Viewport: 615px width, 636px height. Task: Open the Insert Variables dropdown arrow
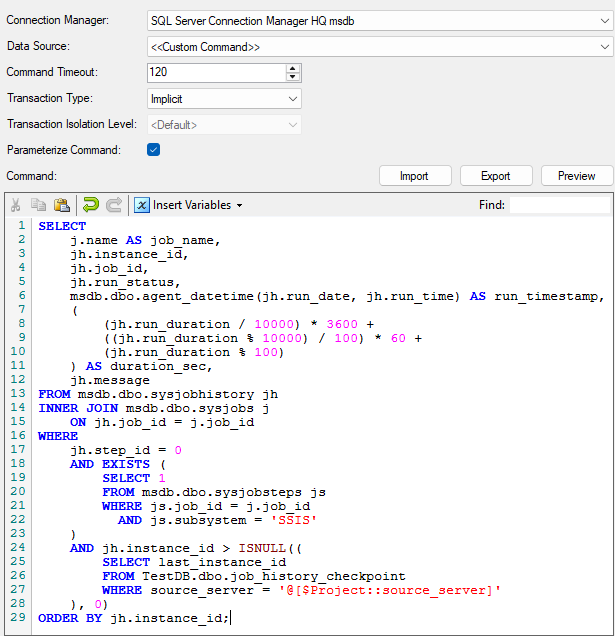tap(240, 206)
